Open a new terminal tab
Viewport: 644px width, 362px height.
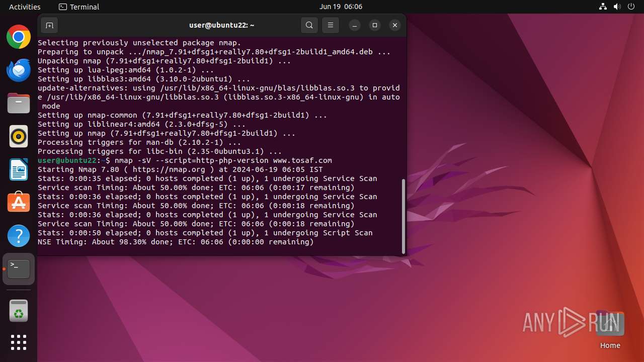point(49,25)
